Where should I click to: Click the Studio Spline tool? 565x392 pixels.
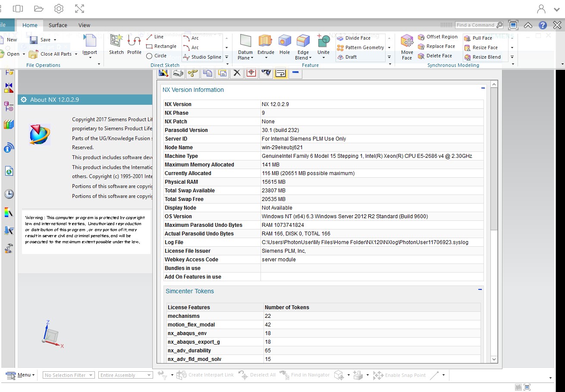coord(202,57)
